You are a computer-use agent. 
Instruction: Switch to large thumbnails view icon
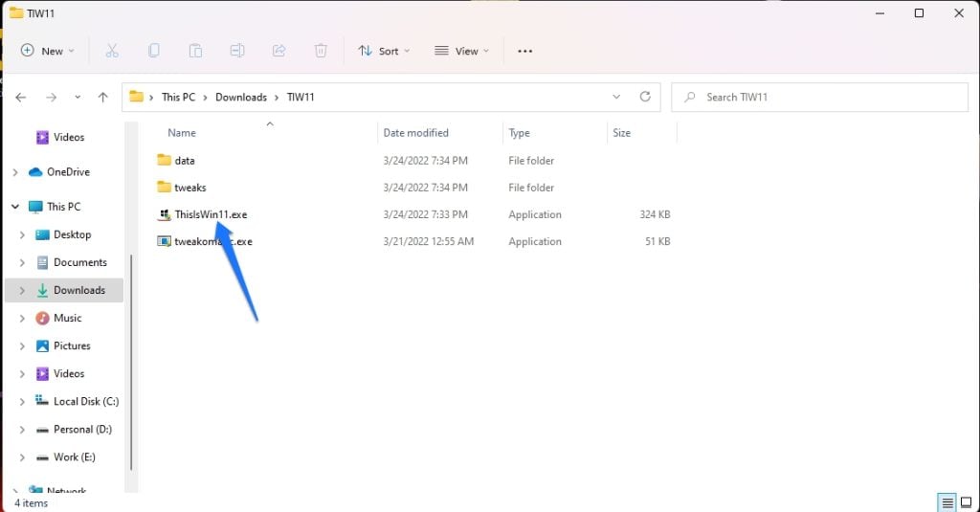tap(967, 502)
